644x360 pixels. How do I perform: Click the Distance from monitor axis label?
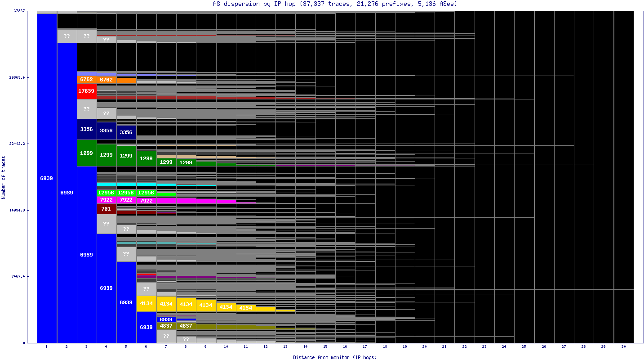[x=334, y=357]
